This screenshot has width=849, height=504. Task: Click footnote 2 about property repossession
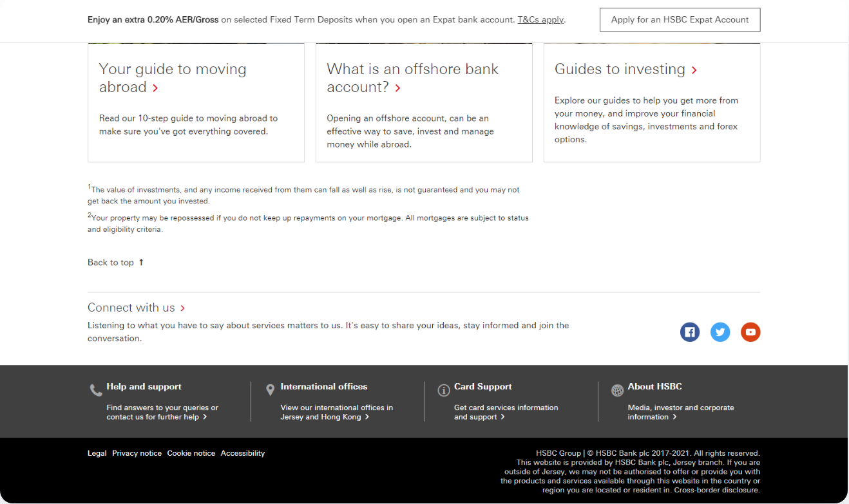pos(308,223)
